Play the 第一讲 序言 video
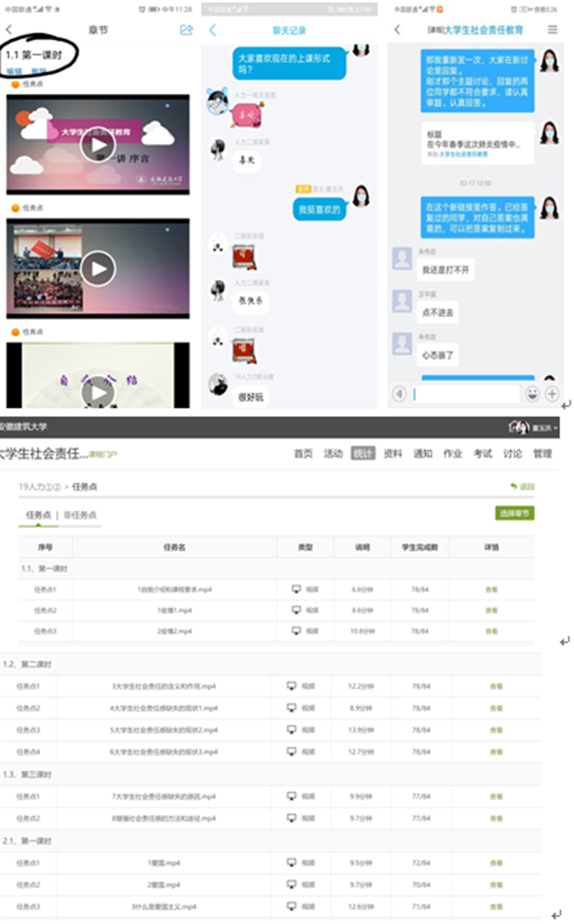 pyautogui.click(x=98, y=144)
